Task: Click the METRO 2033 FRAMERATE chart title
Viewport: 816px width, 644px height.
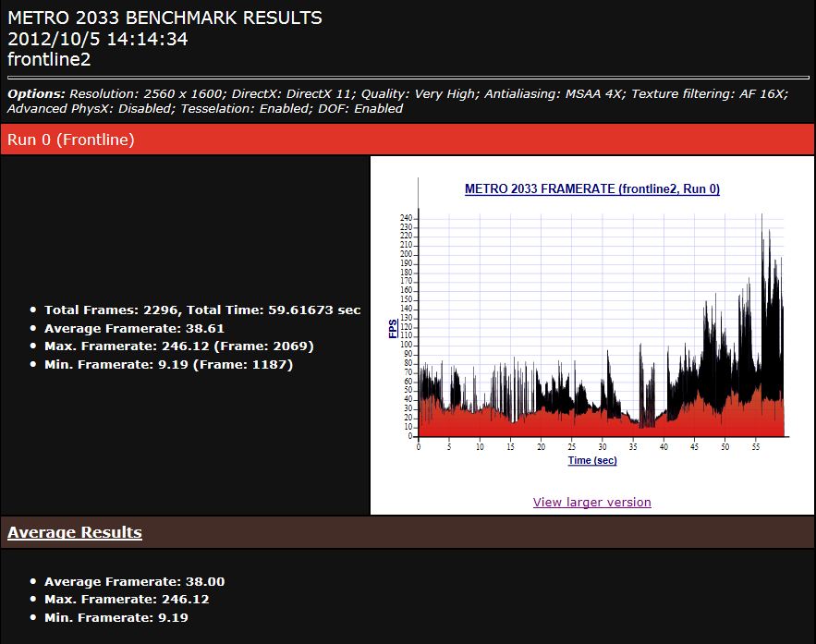Action: (x=592, y=188)
